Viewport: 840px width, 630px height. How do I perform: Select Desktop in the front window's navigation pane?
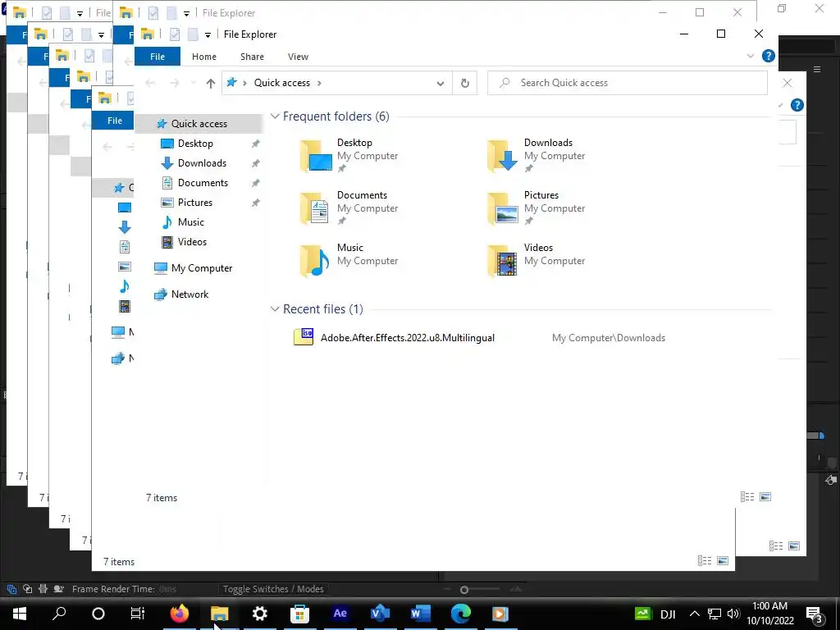[195, 144]
